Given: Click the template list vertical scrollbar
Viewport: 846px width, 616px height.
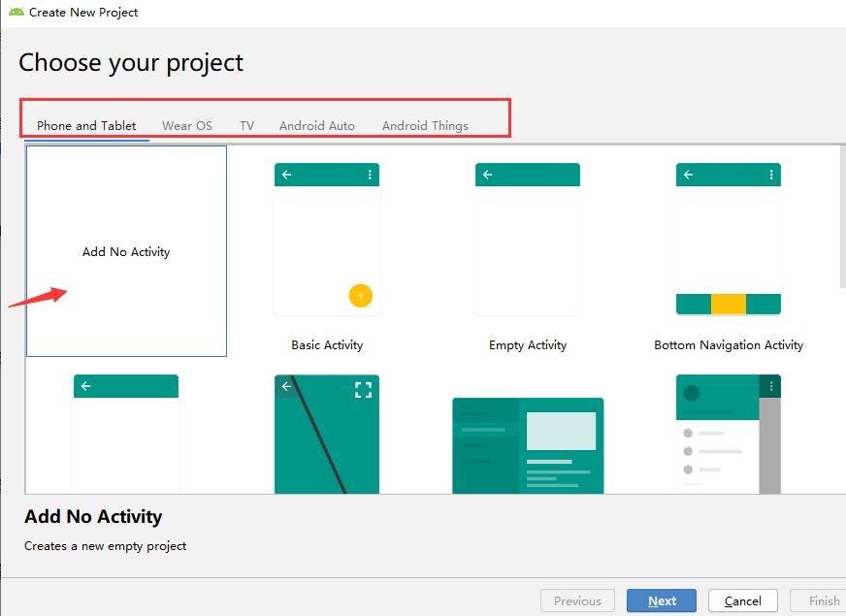Looking at the screenshot, I should [x=843, y=216].
